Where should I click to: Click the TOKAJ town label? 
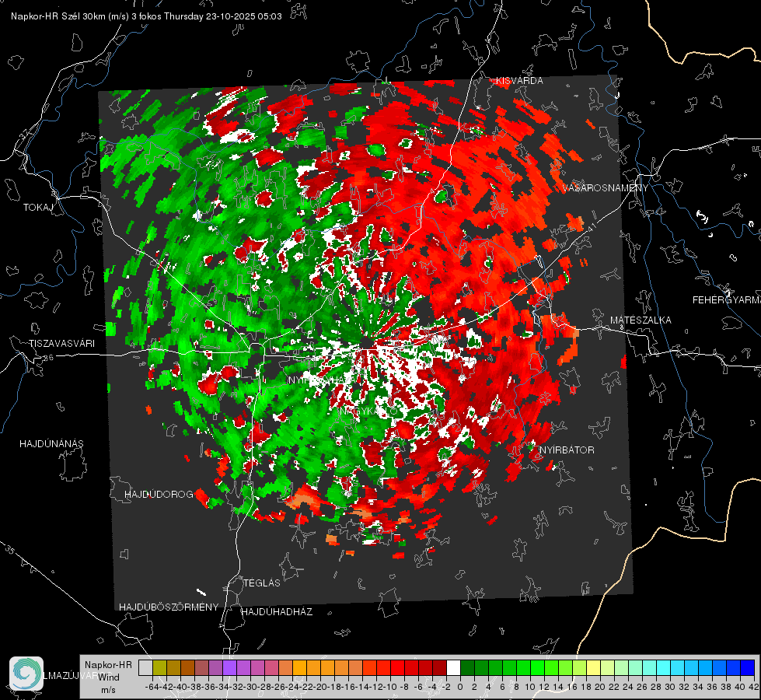38,208
